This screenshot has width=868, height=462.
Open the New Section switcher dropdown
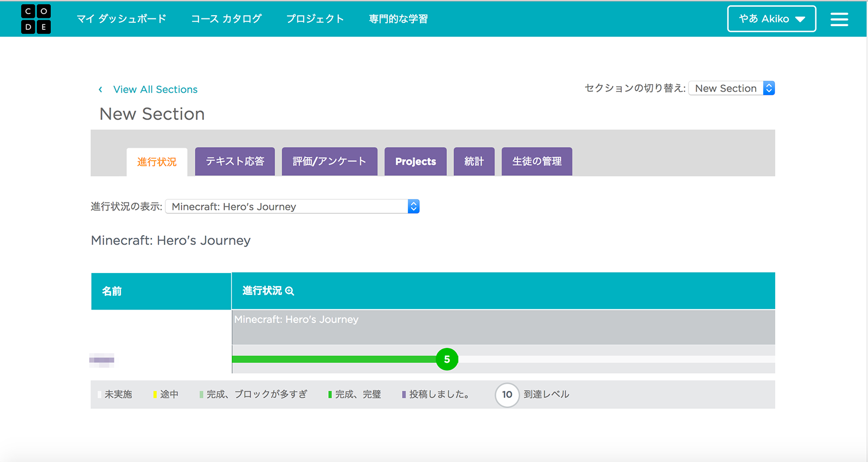[731, 88]
